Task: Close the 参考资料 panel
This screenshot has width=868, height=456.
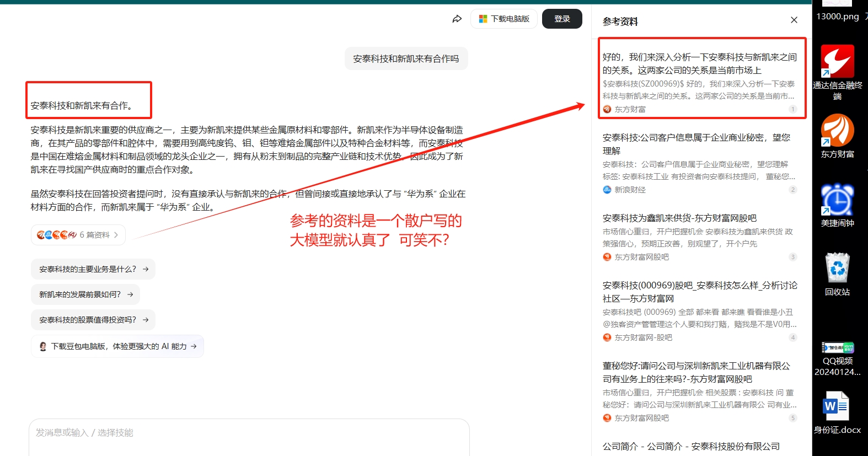Action: tap(794, 20)
